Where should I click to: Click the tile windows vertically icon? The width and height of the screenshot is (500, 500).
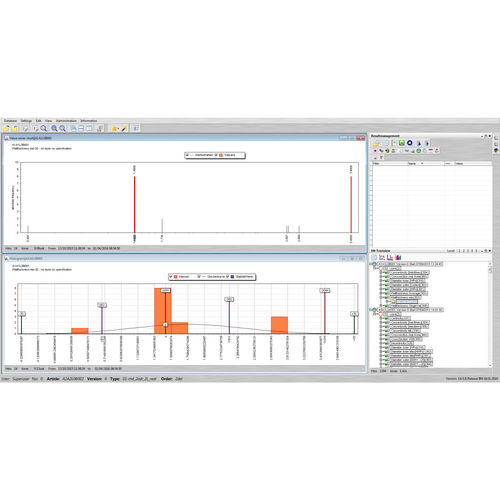(x=89, y=128)
